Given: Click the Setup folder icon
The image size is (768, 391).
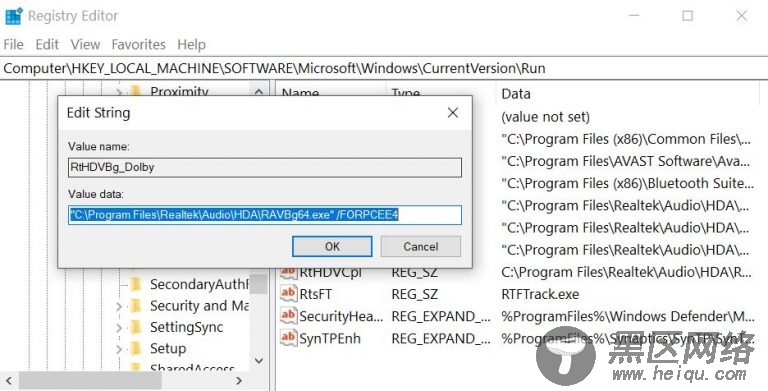Looking at the screenshot, I should [x=136, y=349].
